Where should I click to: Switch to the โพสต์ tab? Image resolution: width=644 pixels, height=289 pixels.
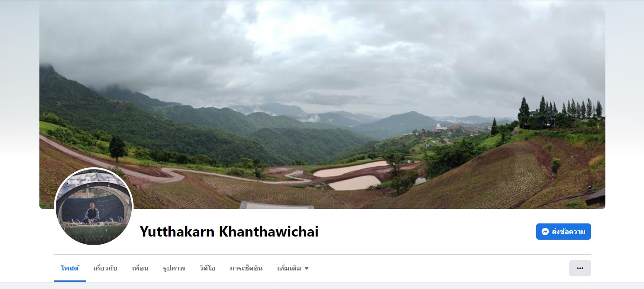70,268
